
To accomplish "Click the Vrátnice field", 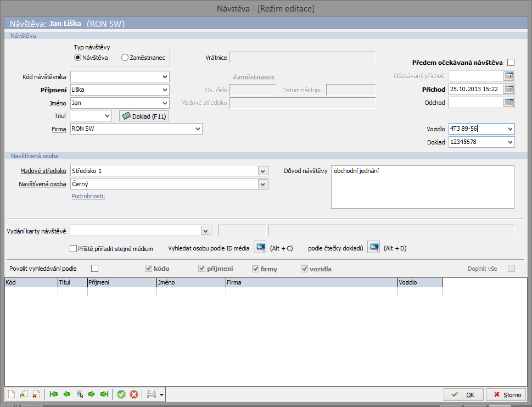I will 303,58.
